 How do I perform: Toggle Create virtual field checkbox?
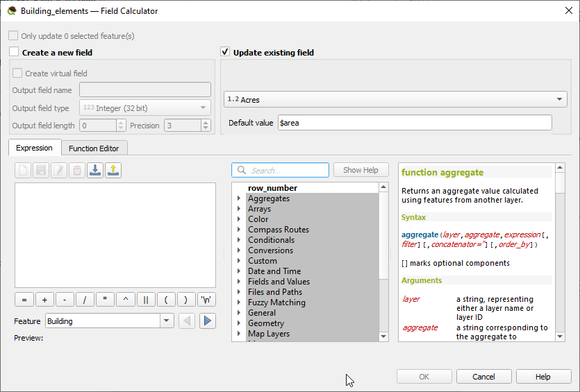tap(17, 73)
